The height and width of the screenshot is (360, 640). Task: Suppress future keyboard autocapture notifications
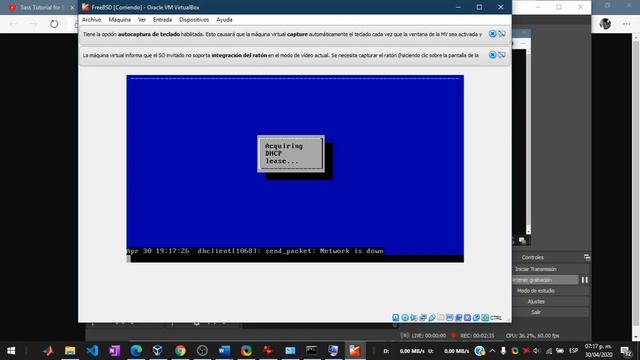click(x=502, y=34)
